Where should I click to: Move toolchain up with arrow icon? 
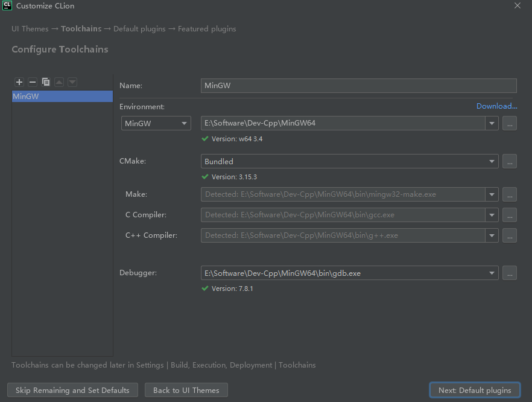59,82
